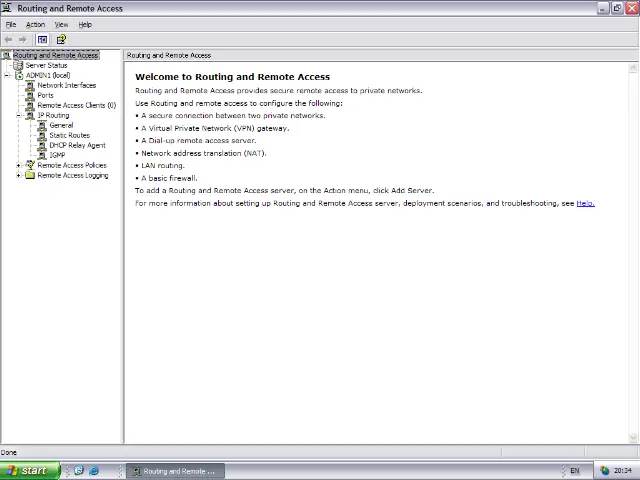
Task: Select the Remote Access Policies label
Action: [x=72, y=165]
